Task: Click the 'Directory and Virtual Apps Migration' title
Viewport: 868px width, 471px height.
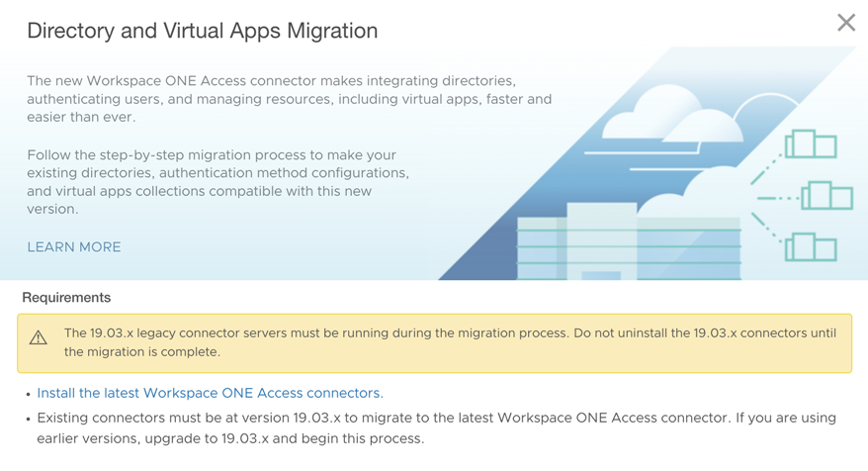Action: pos(203,31)
